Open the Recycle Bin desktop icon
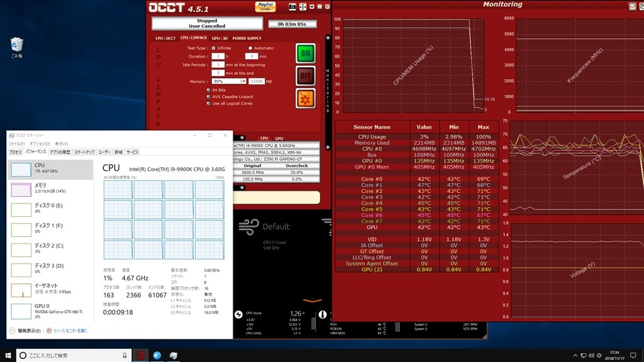The image size is (644, 362). [16, 47]
